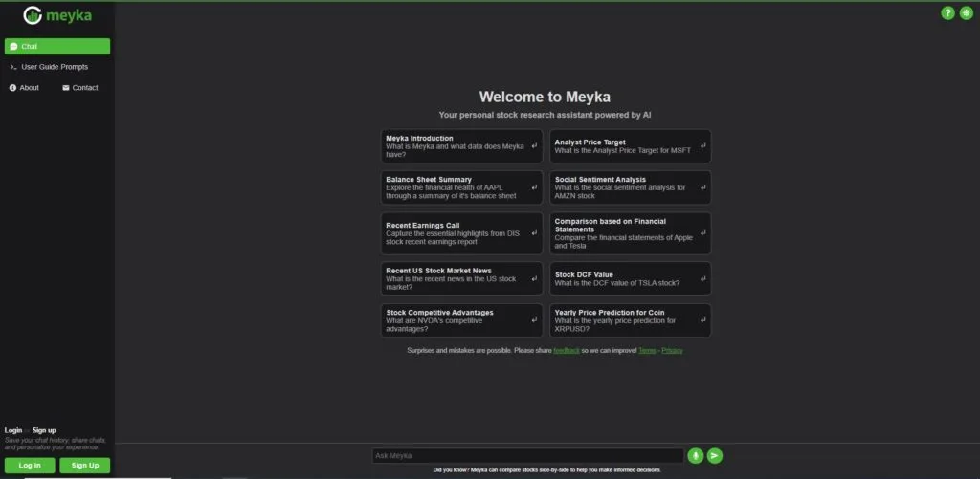Click the feedback link
This screenshot has height=479, width=980.
point(567,350)
